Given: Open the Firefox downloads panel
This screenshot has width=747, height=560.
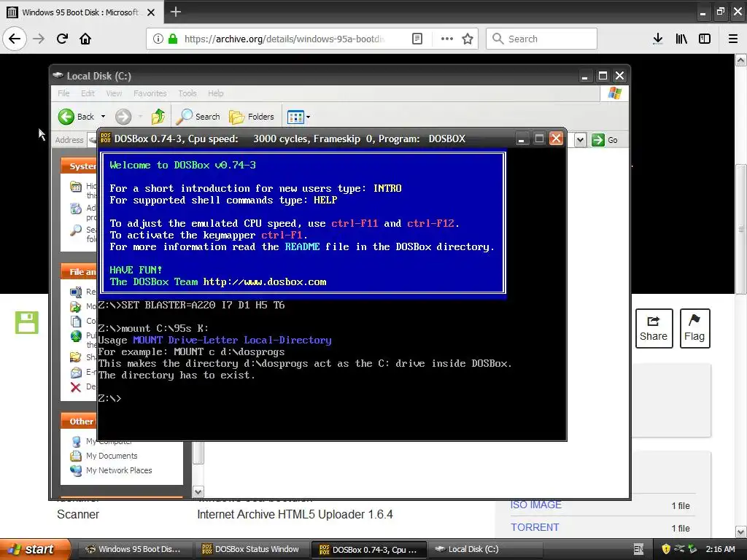Looking at the screenshot, I should tap(658, 39).
